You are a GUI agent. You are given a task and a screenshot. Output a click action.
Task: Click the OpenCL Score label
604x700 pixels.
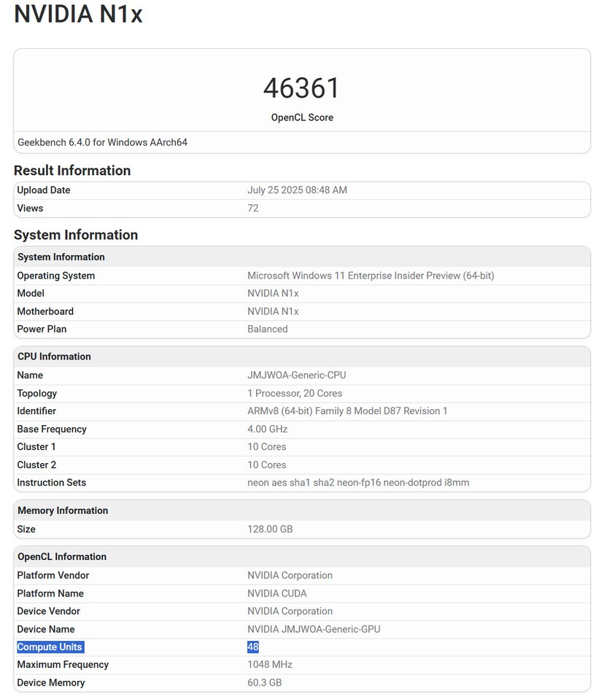[302, 117]
